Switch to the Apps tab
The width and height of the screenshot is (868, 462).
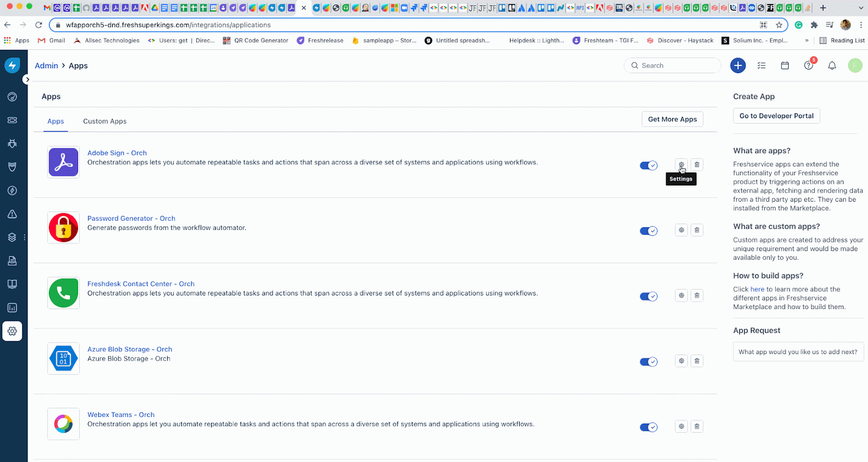point(56,121)
